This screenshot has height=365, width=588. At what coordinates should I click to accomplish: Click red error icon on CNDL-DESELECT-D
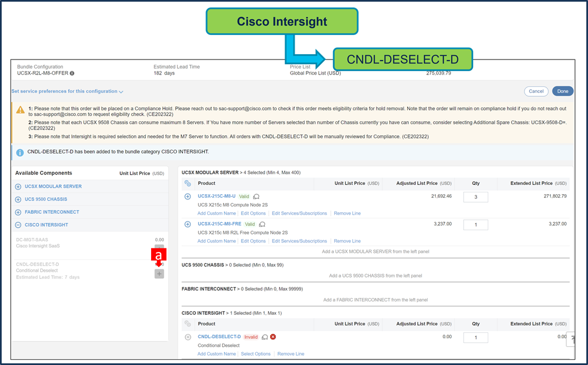tap(273, 336)
